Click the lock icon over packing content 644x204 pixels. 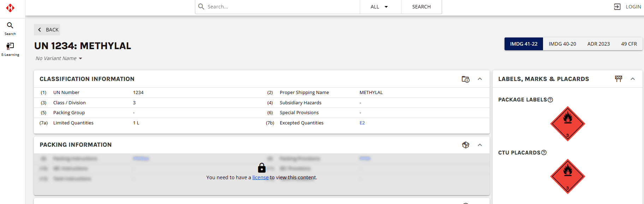click(x=262, y=168)
